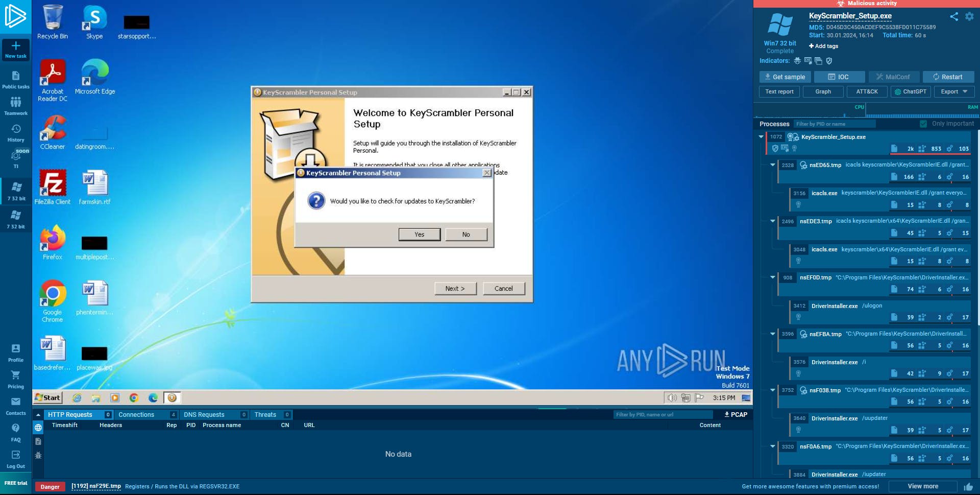Restart the analysis task
980x495 pixels.
[948, 77]
